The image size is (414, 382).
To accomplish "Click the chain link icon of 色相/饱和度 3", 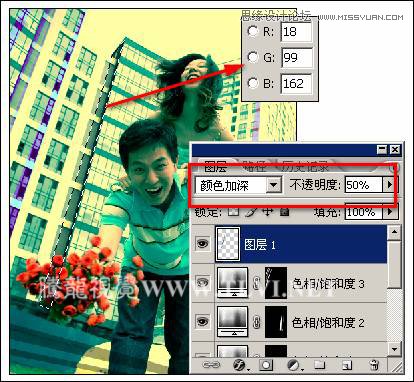I will tap(256, 283).
